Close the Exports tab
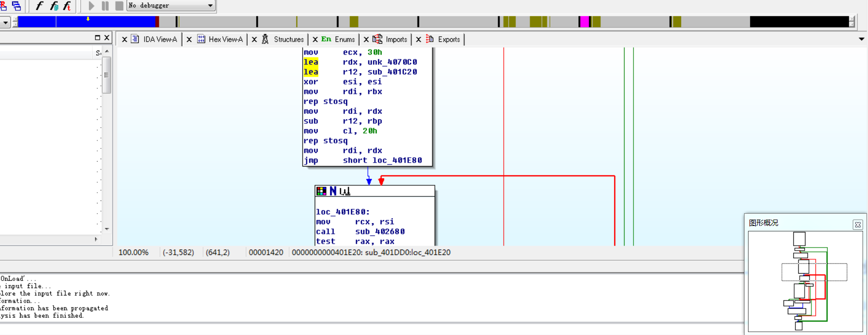 click(x=419, y=40)
